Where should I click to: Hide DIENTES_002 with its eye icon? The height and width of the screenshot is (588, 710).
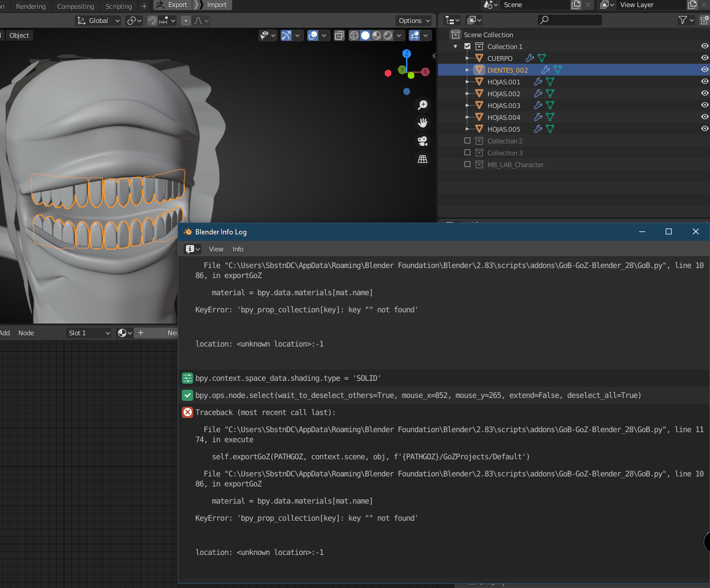pos(705,70)
